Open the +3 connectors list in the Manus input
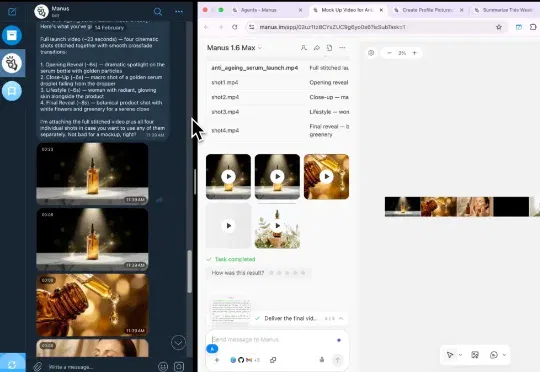 [x=257, y=360]
